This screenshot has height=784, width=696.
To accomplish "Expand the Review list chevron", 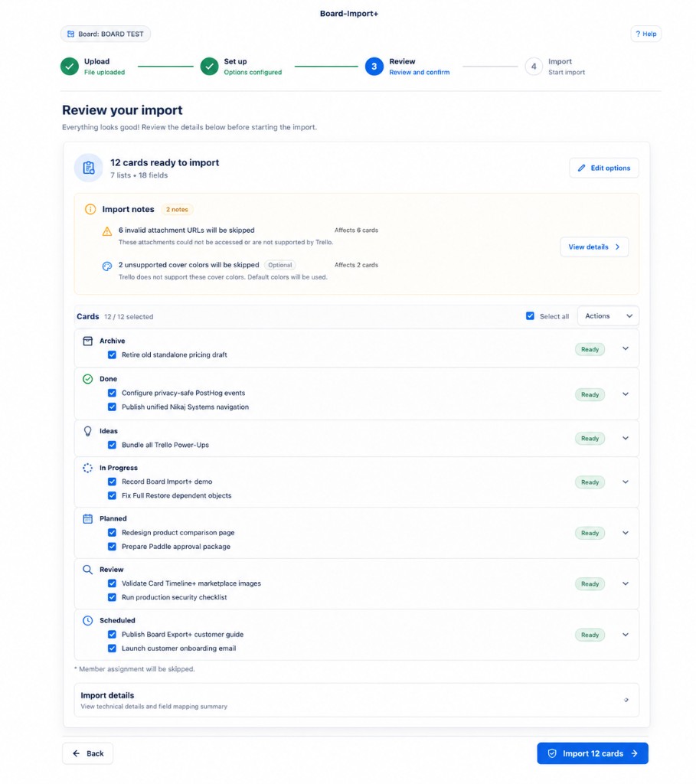I will pos(626,583).
